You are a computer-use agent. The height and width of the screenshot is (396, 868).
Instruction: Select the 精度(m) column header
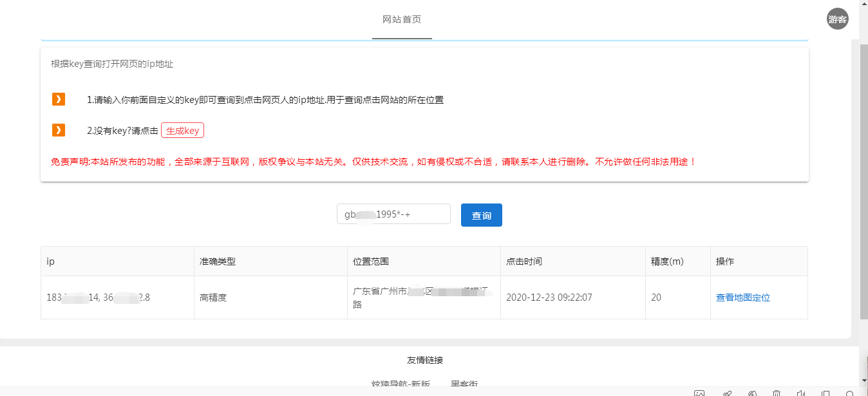coord(678,261)
